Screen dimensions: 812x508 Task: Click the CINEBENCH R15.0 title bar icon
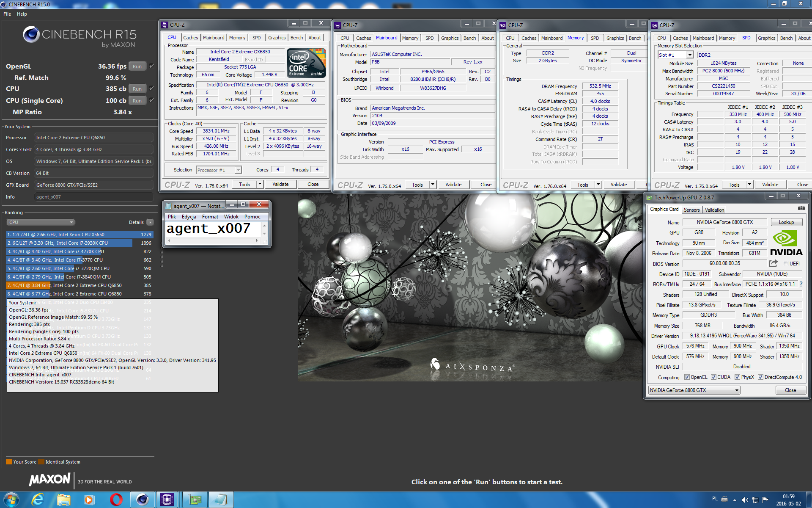point(4,4)
